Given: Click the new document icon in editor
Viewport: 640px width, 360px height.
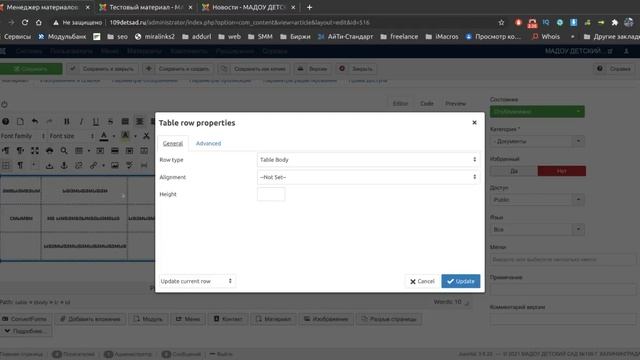Looking at the screenshot, I should 20,121.
